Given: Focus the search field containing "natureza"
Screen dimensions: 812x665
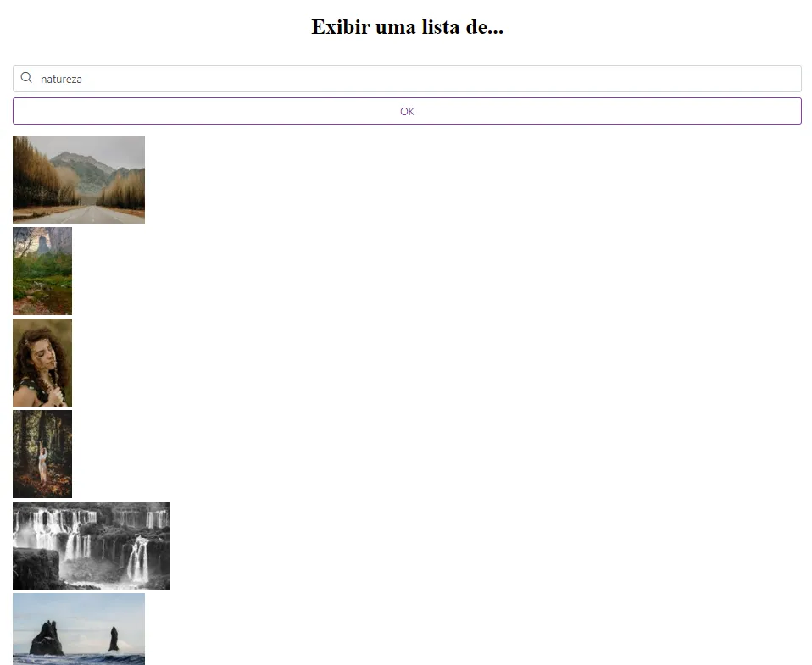Looking at the screenshot, I should click(x=407, y=79).
